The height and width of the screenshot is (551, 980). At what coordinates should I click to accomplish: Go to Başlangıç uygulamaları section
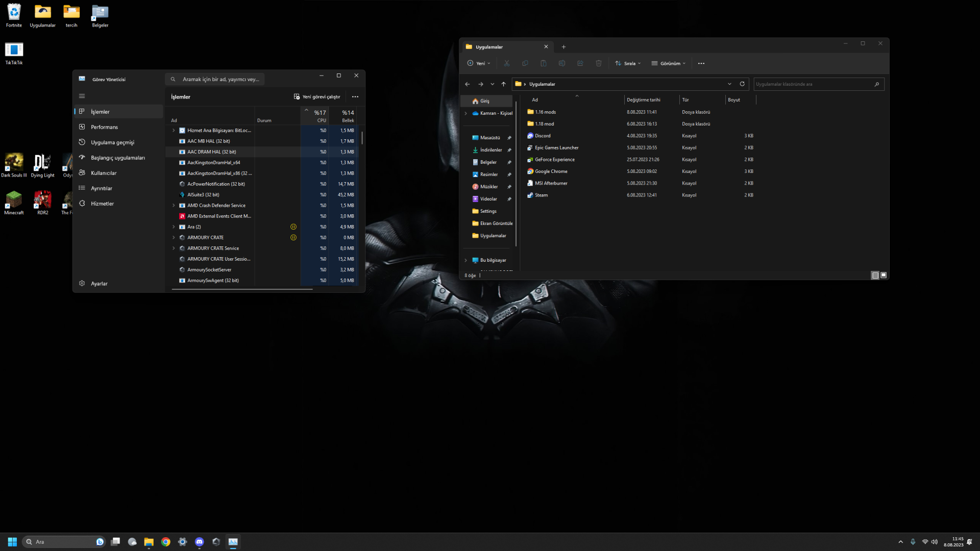coord(117,158)
